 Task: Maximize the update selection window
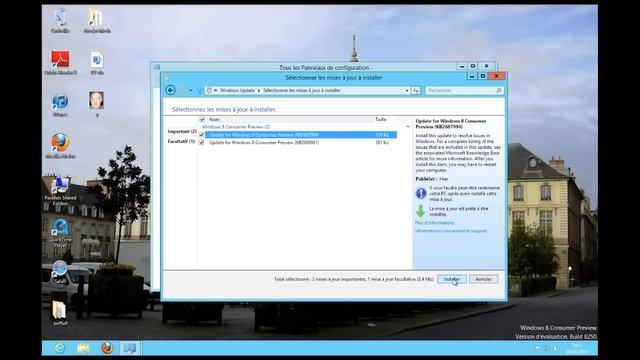click(482, 76)
